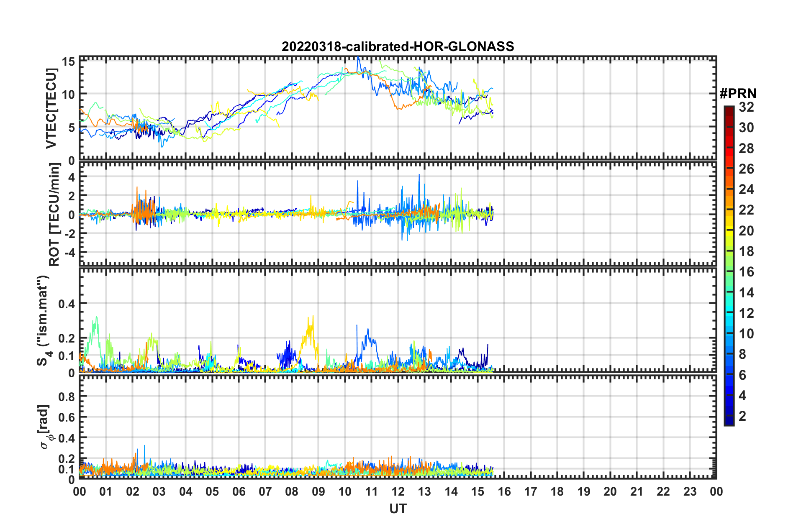Click UT axis tick label "19"
Viewport: 796px width, 532px height.
(x=584, y=491)
